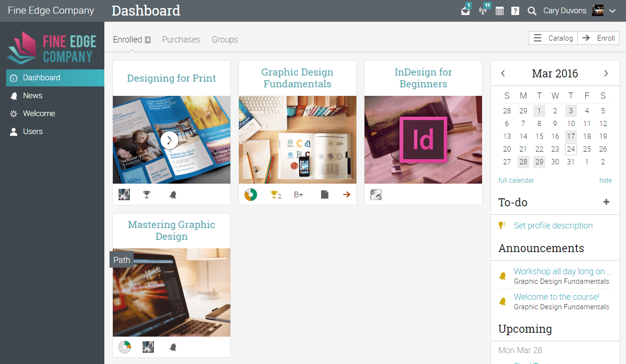626x364 pixels.
Task: Go to Dashboard in sidebar
Action: (x=55, y=78)
